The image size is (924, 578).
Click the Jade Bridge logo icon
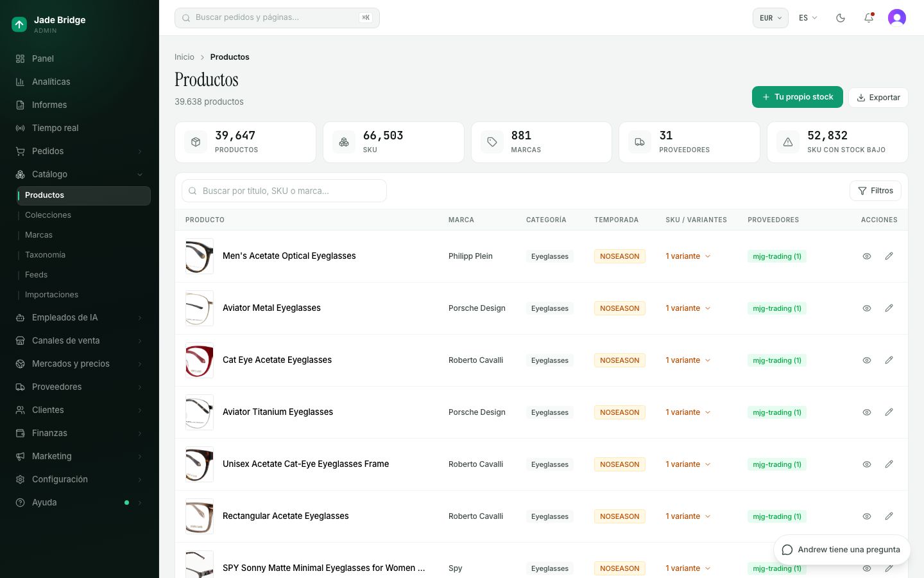(19, 24)
